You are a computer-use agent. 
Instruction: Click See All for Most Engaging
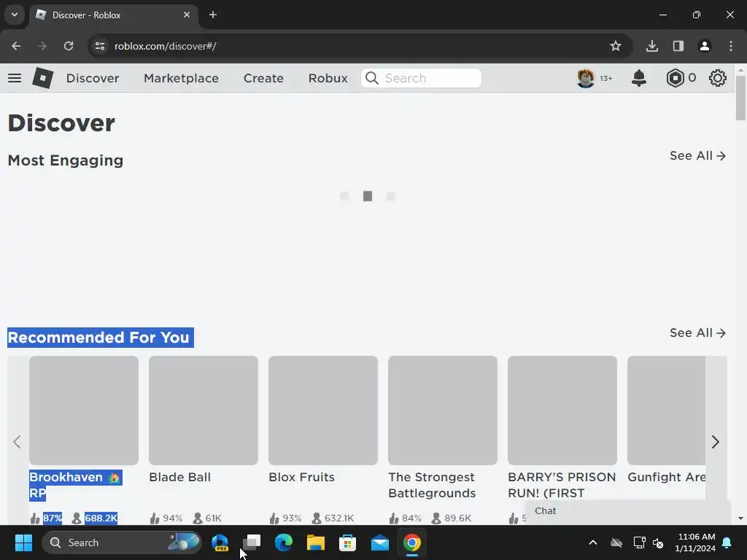[697, 156]
